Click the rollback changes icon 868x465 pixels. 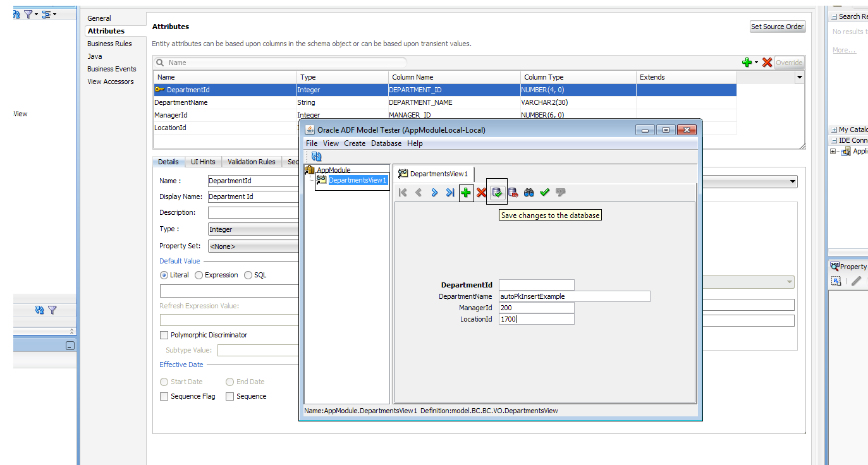click(513, 193)
